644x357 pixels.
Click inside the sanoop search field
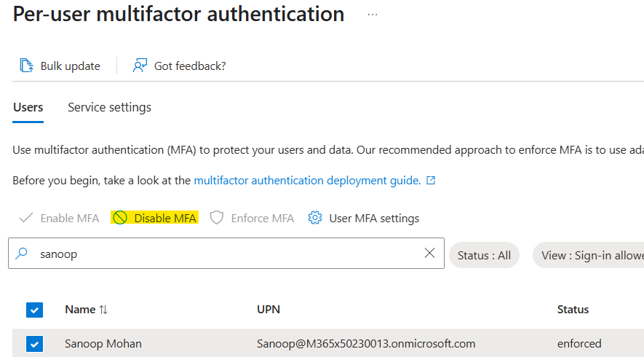pyautogui.click(x=218, y=254)
